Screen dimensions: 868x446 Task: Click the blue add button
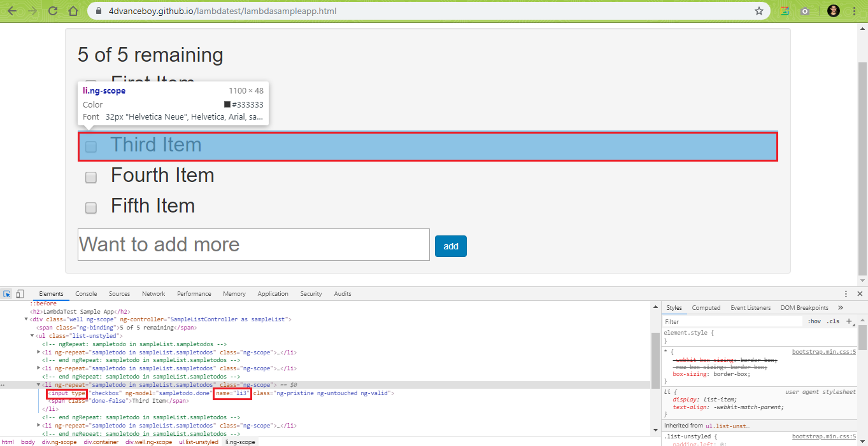[451, 246]
